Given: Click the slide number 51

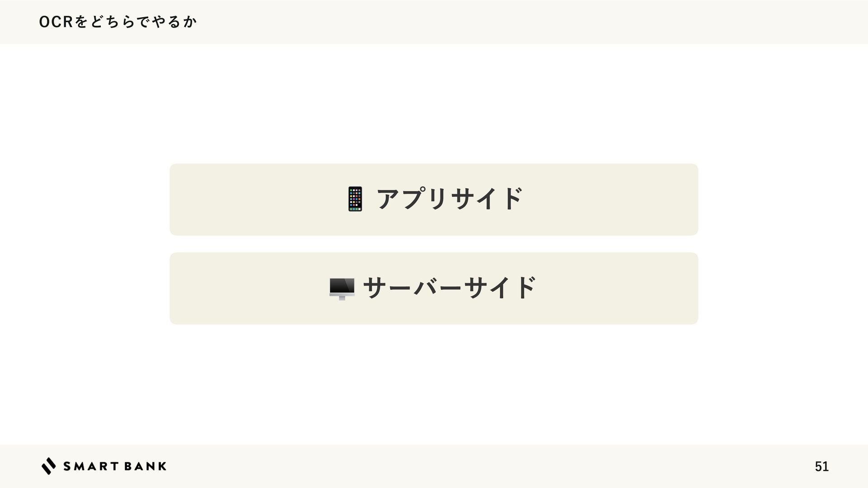Looking at the screenshot, I should 821,466.
